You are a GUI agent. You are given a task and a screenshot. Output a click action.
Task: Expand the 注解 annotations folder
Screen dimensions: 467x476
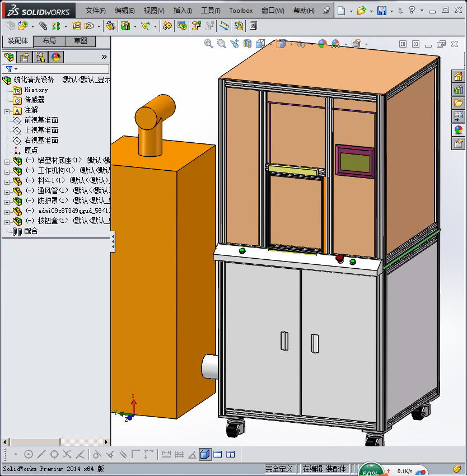coord(7,110)
